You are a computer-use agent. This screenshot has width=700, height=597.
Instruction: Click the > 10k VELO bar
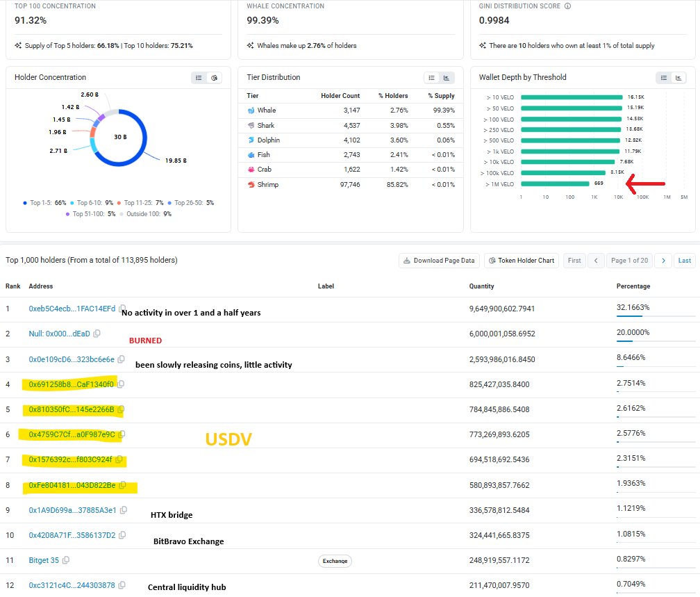(568, 162)
